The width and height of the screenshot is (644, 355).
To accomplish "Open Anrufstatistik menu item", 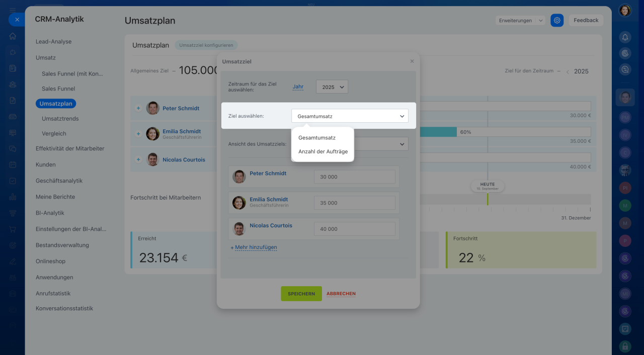I will click(x=53, y=293).
